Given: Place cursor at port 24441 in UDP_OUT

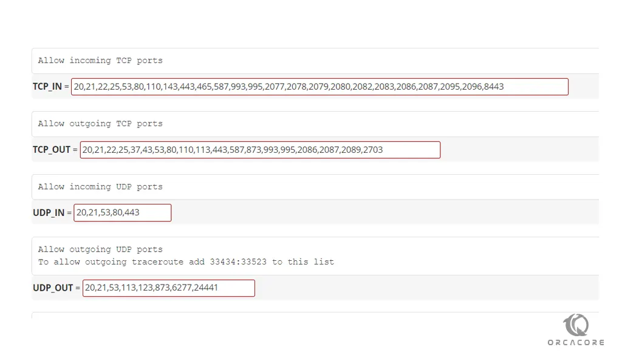Looking at the screenshot, I should (206, 288).
